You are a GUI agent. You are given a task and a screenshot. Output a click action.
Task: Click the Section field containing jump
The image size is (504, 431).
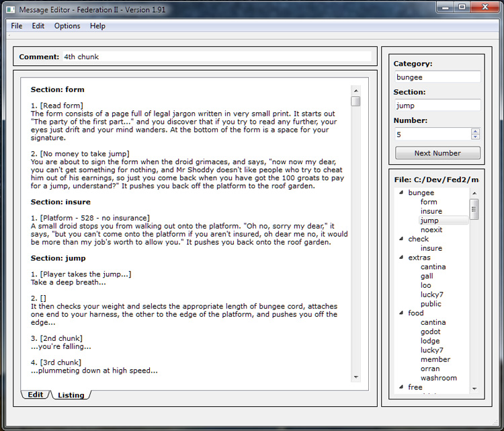pos(437,106)
